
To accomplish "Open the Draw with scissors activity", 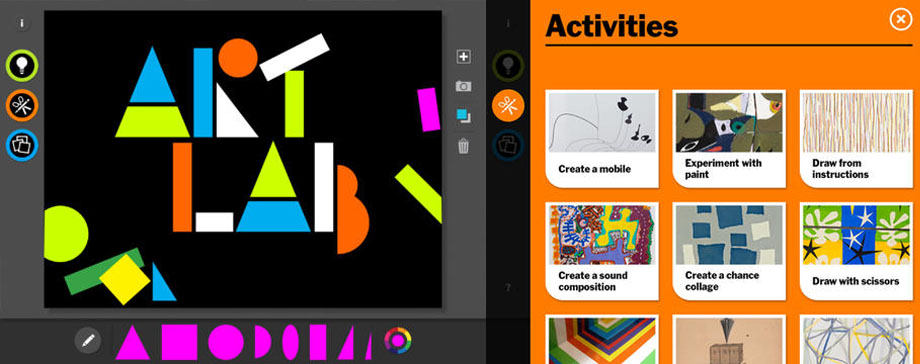I will coord(856,251).
